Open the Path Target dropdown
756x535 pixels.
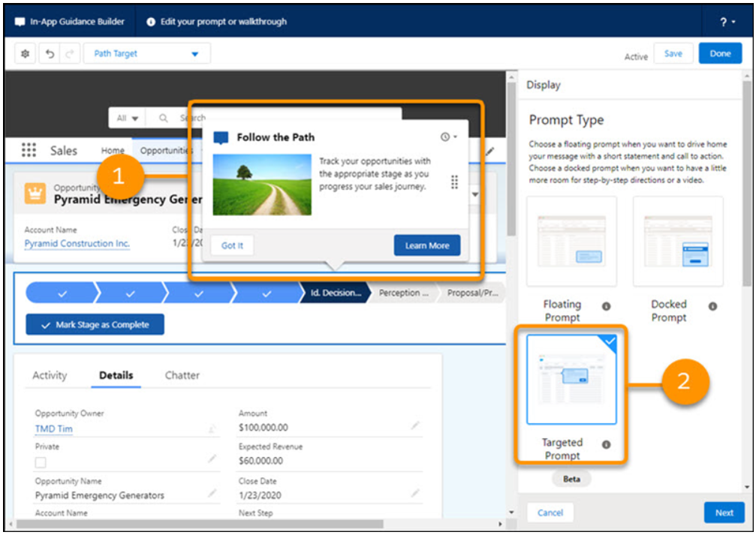(x=146, y=54)
